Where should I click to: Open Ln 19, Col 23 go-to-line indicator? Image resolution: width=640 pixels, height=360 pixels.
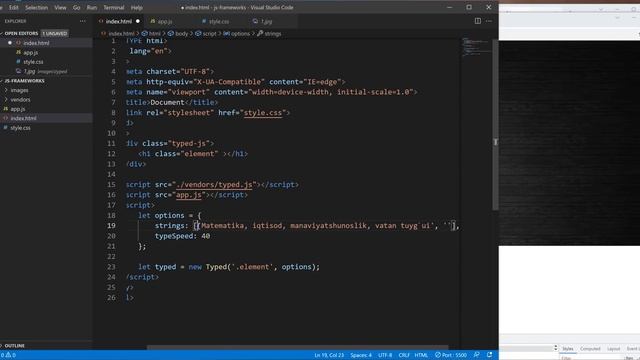329,355
